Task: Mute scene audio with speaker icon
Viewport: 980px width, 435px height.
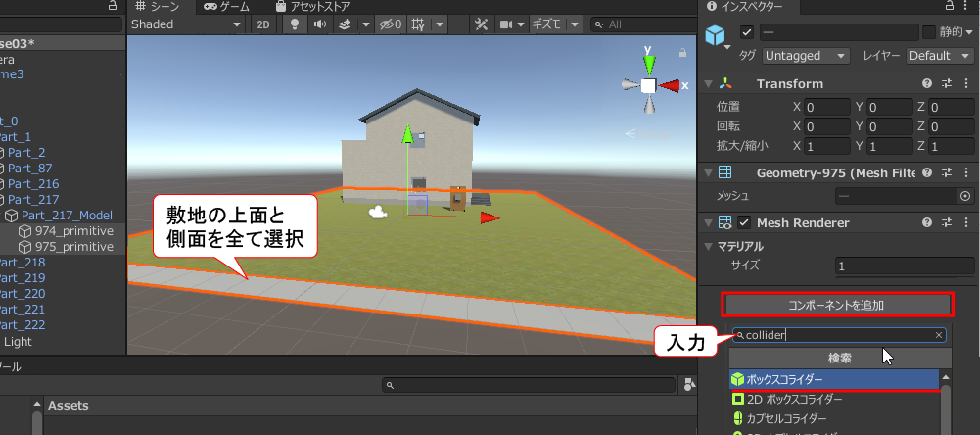Action: (318, 24)
